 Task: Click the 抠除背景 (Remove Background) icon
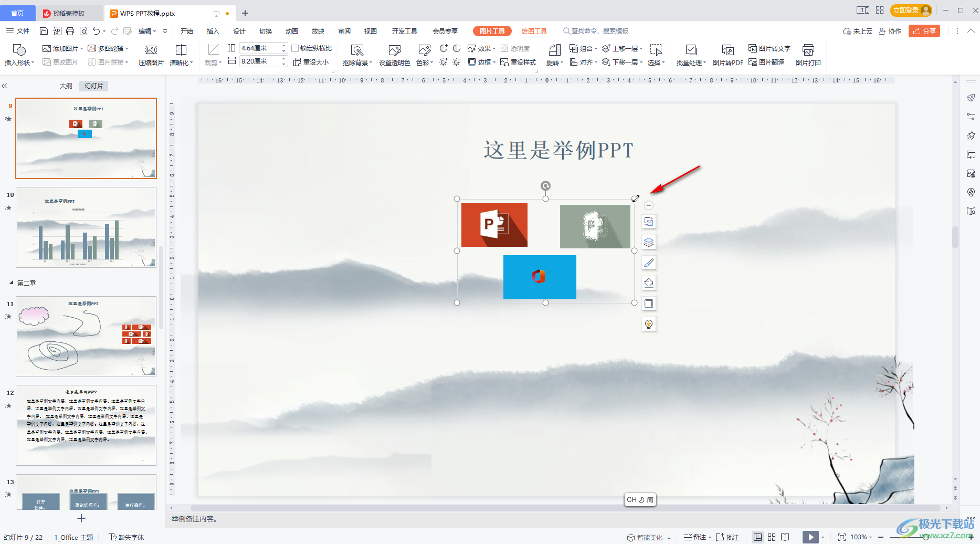[x=357, y=50]
